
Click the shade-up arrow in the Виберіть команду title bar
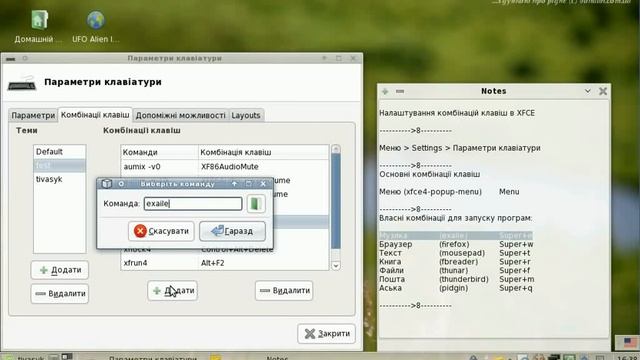234,184
